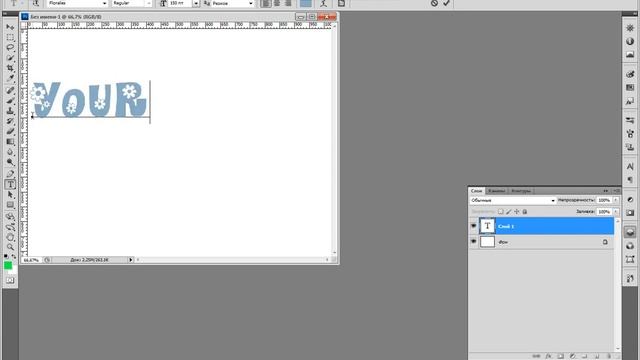Create new adjustment layer button
The height and width of the screenshot is (360, 640).
572,356
